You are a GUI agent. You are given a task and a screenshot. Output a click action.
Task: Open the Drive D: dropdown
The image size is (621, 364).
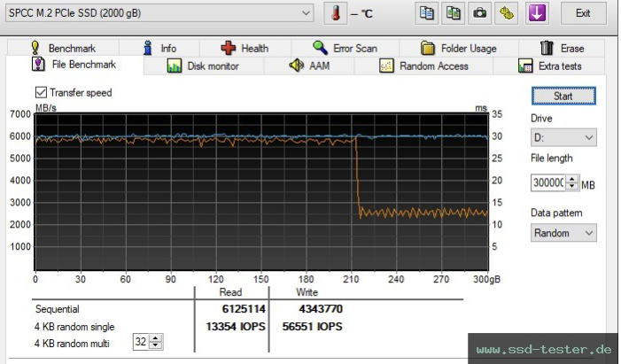(x=563, y=137)
